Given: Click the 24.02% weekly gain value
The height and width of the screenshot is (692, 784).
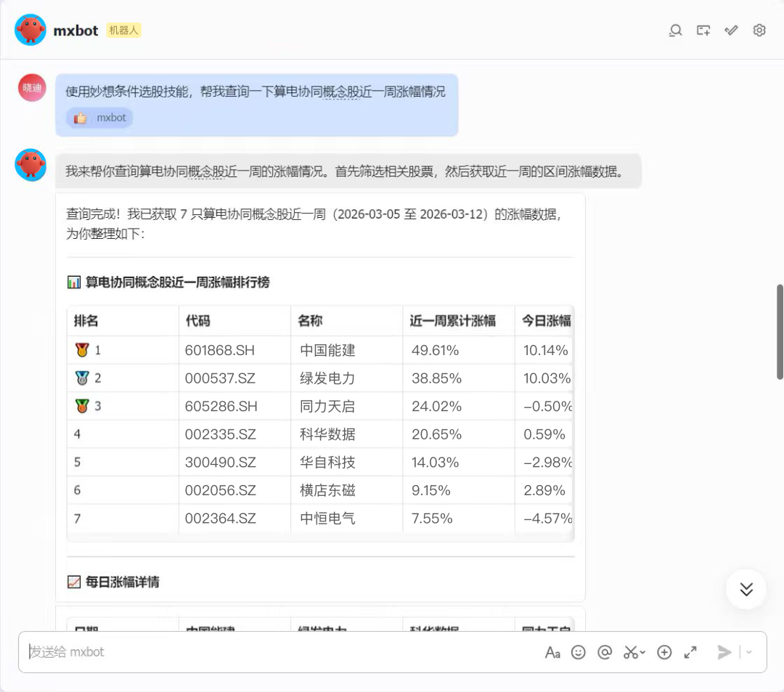Looking at the screenshot, I should click(436, 406).
